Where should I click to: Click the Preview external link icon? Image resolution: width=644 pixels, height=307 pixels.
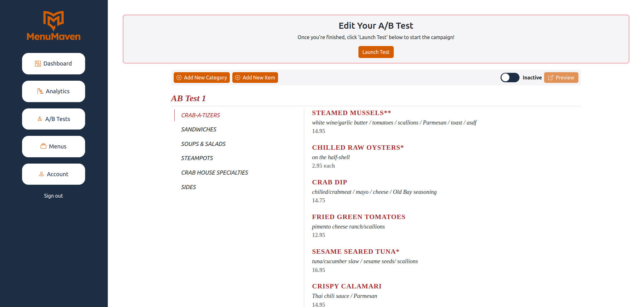point(550,78)
